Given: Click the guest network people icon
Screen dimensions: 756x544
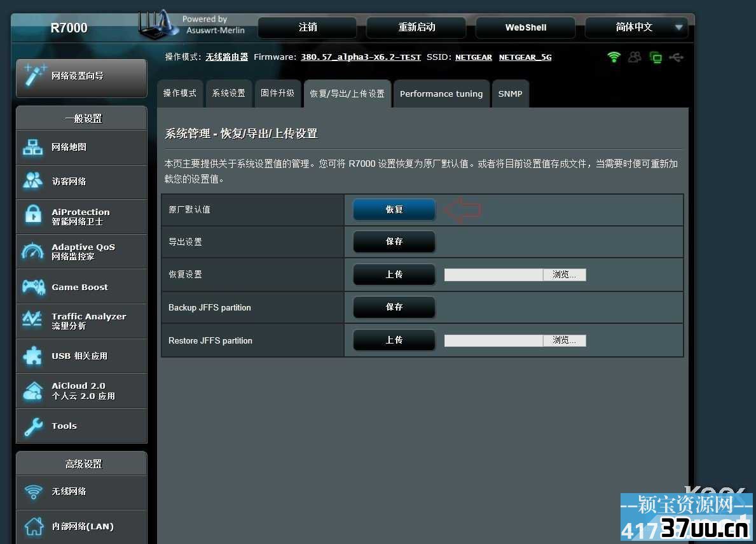Looking at the screenshot, I should click(x=33, y=181).
